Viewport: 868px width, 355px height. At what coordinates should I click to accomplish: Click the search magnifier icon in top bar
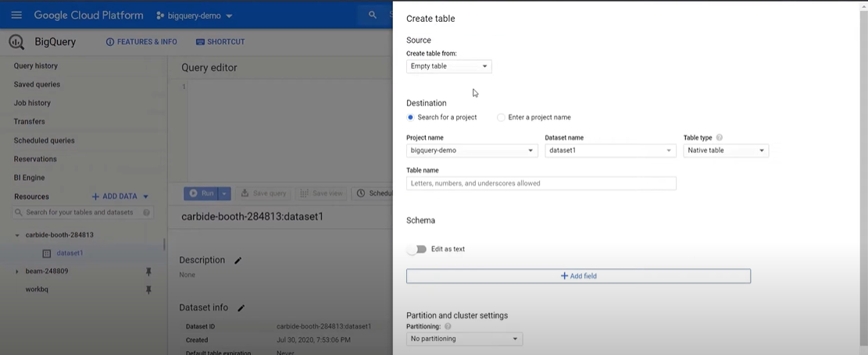[x=373, y=15]
